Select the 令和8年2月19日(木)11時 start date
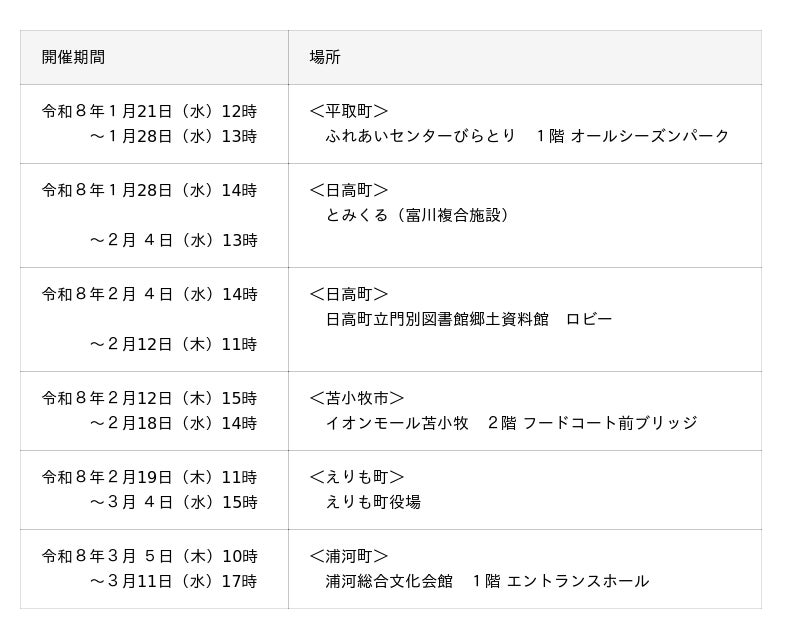Image resolution: width=800 pixels, height=639 pixels. click(x=149, y=477)
